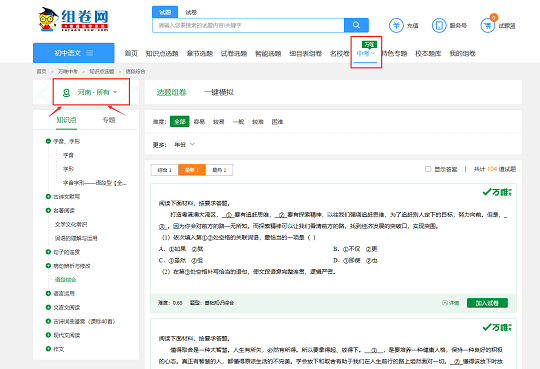
Task: Open the 服务号 phone icon
Action: [x=439, y=25]
